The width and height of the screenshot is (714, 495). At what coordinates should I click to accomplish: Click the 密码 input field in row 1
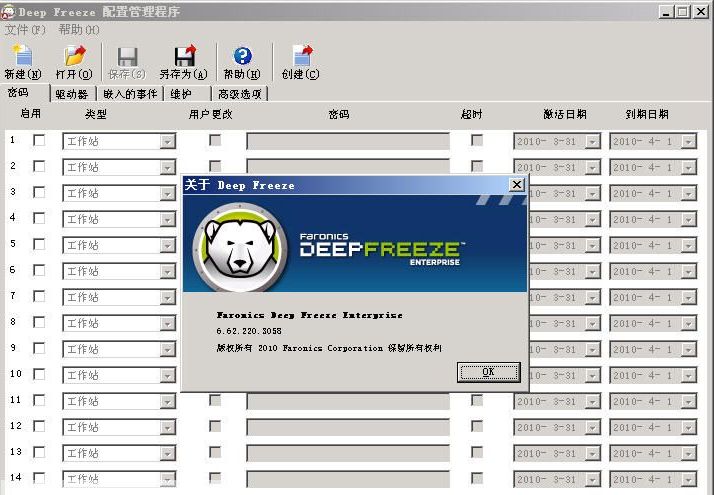tap(334, 142)
